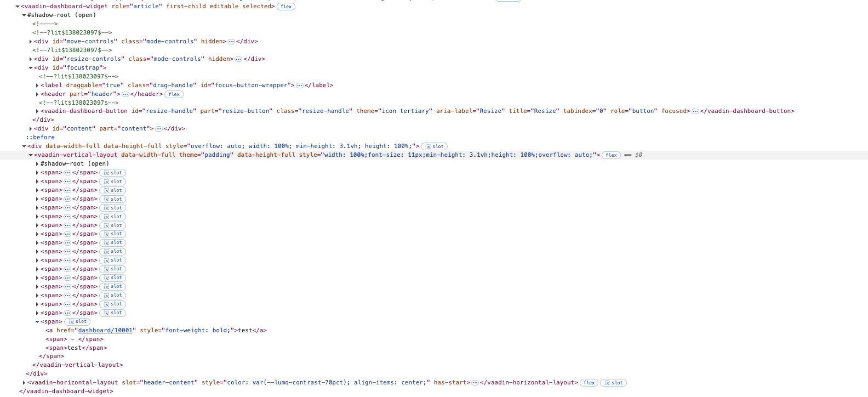Expand the move-controls div node

tap(31, 42)
